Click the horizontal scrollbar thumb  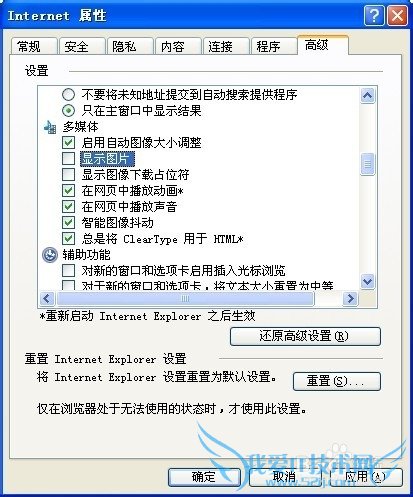(185, 298)
